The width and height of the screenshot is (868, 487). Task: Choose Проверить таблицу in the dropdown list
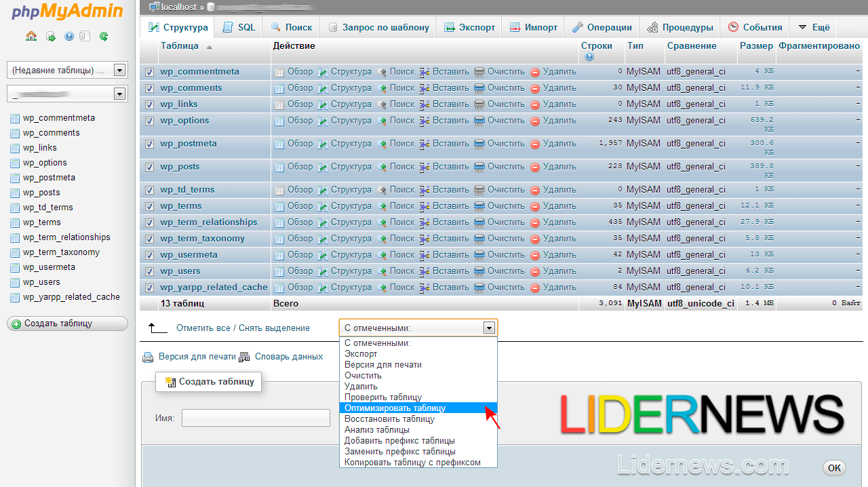tap(418, 397)
